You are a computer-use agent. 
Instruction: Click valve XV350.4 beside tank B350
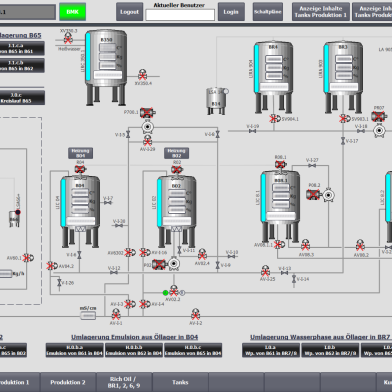coord(142,75)
